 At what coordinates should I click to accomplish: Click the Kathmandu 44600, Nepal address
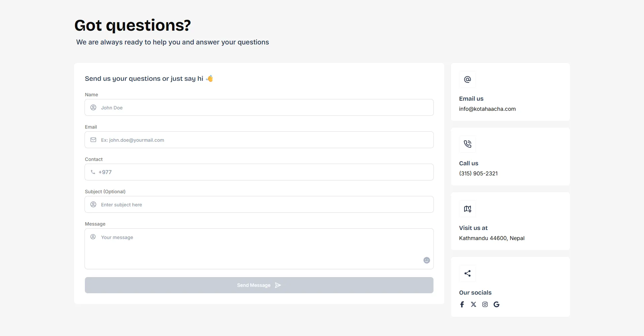492,238
